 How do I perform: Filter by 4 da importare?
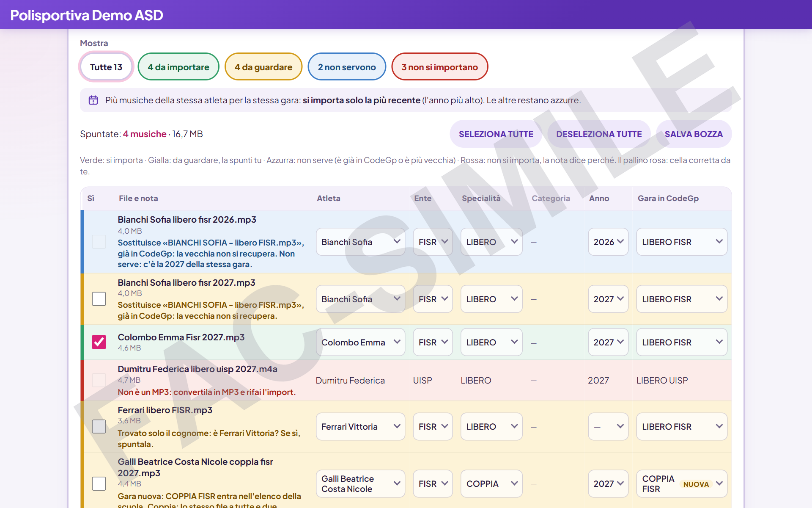pos(178,67)
